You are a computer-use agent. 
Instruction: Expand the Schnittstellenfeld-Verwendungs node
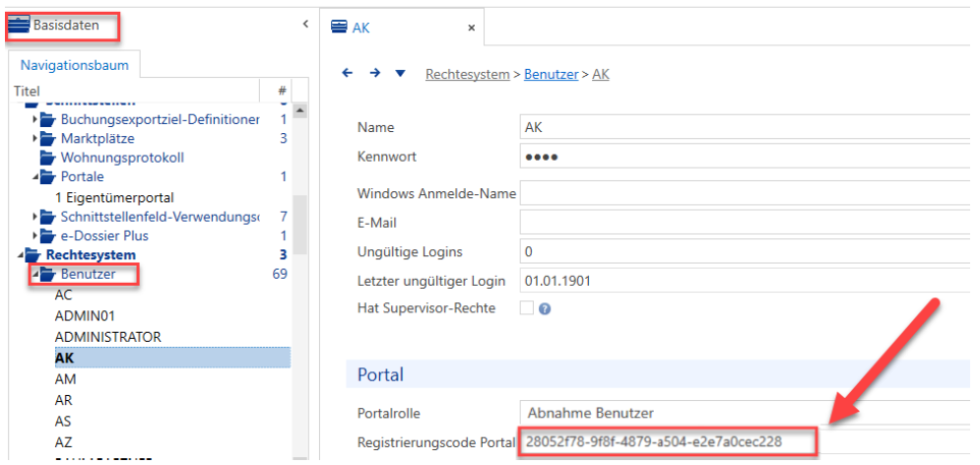click(35, 217)
